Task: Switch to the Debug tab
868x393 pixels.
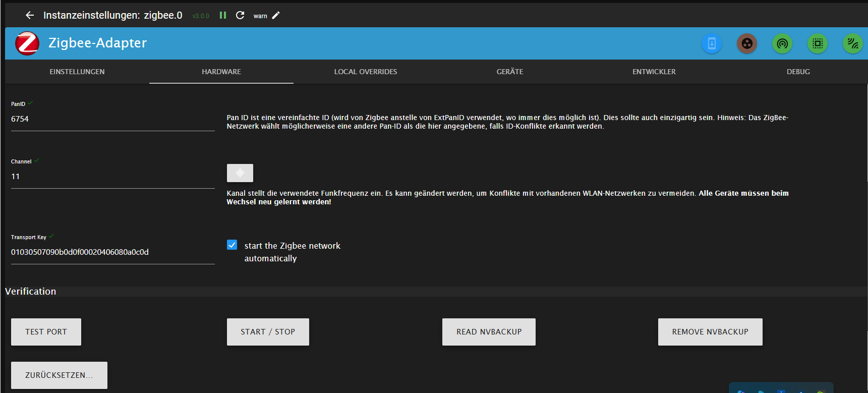Action: pyautogui.click(x=798, y=72)
